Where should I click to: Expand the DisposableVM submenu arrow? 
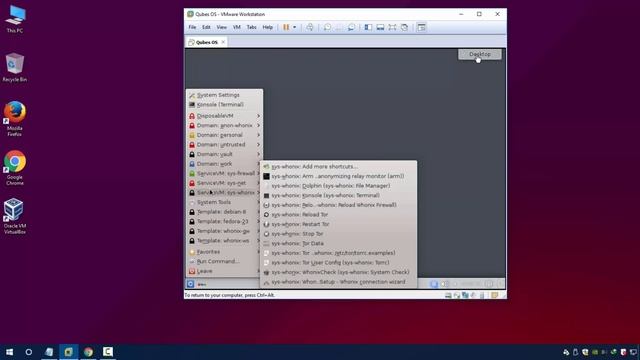tap(258, 116)
